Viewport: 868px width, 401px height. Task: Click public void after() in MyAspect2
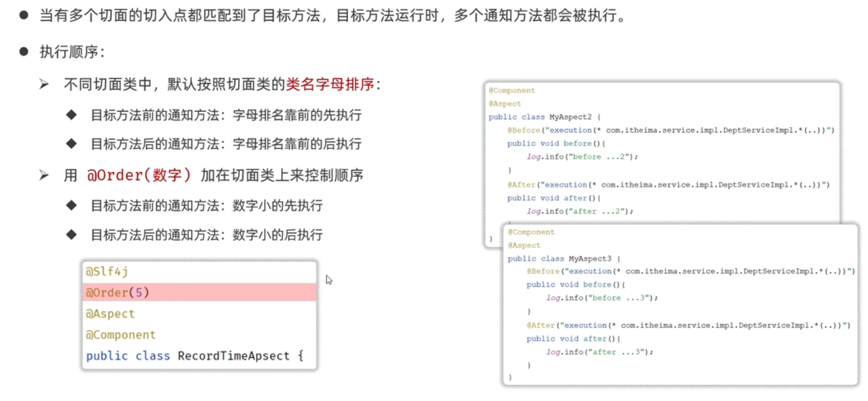pyautogui.click(x=554, y=198)
